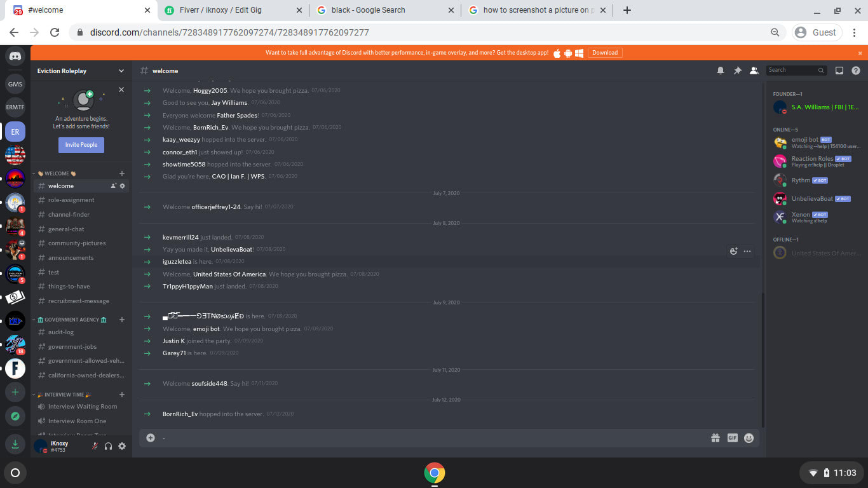868x488 pixels.
Task: Click the Chrome icon on the shelf
Action: [435, 473]
